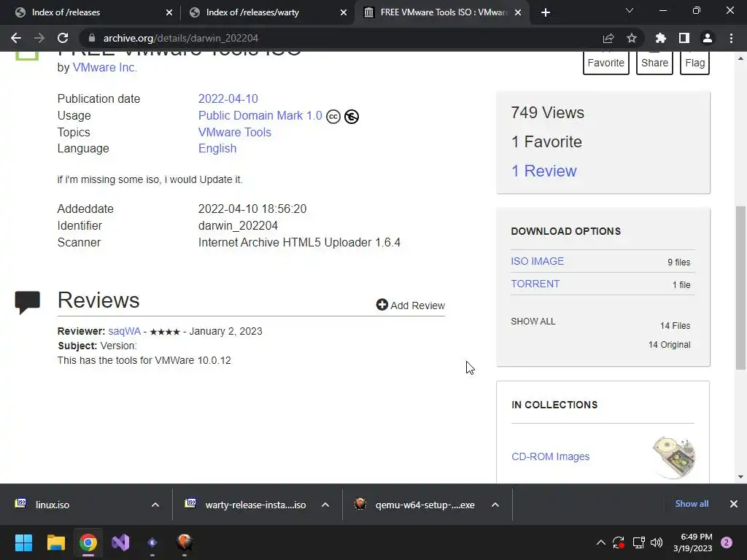Click the Reviews speech bubble icon
747x560 pixels.
tap(28, 303)
